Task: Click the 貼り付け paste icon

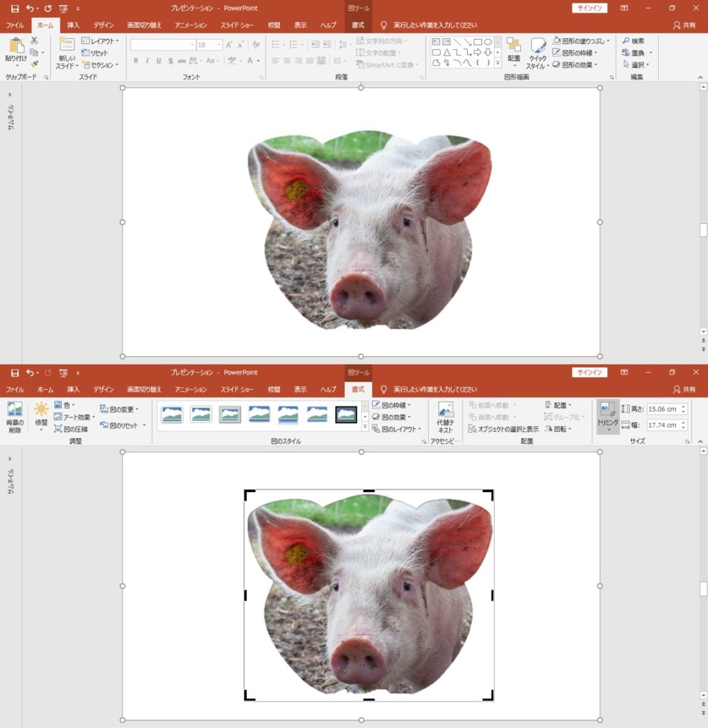Action: point(16,50)
